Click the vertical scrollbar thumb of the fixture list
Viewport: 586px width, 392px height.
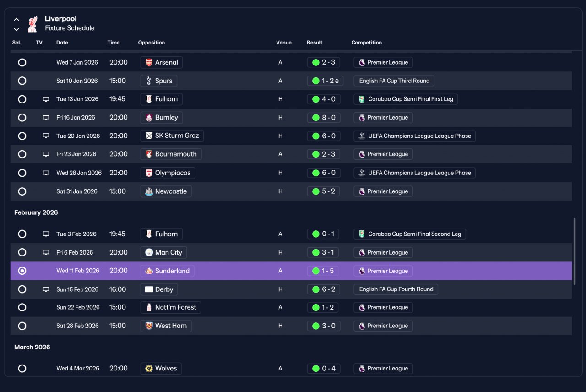point(574,252)
